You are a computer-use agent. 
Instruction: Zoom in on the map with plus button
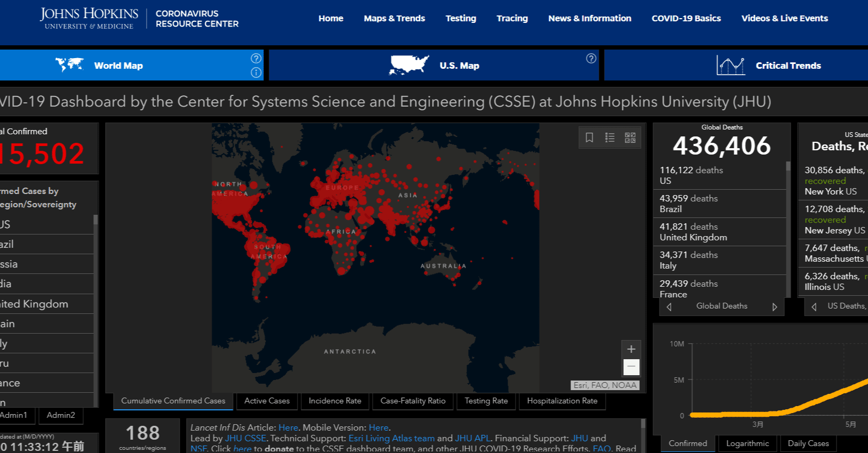[x=631, y=349]
